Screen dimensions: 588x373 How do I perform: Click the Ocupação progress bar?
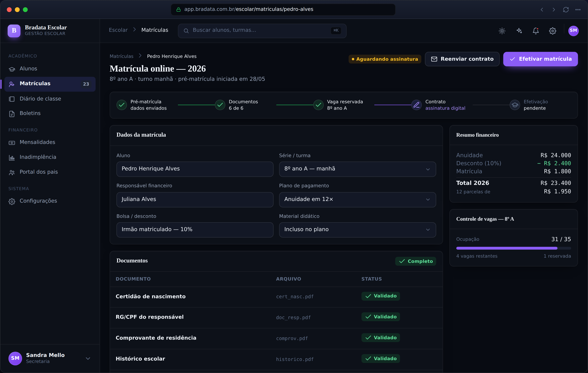(513, 248)
